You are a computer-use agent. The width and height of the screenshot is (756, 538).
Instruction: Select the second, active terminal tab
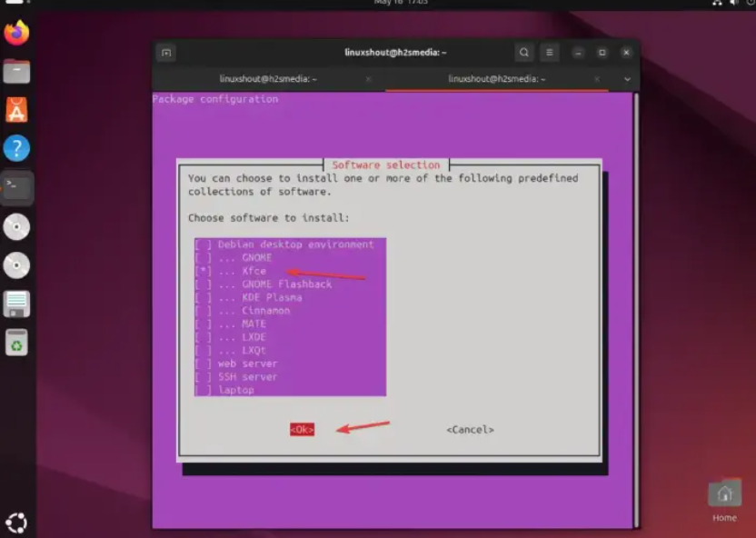click(x=497, y=79)
